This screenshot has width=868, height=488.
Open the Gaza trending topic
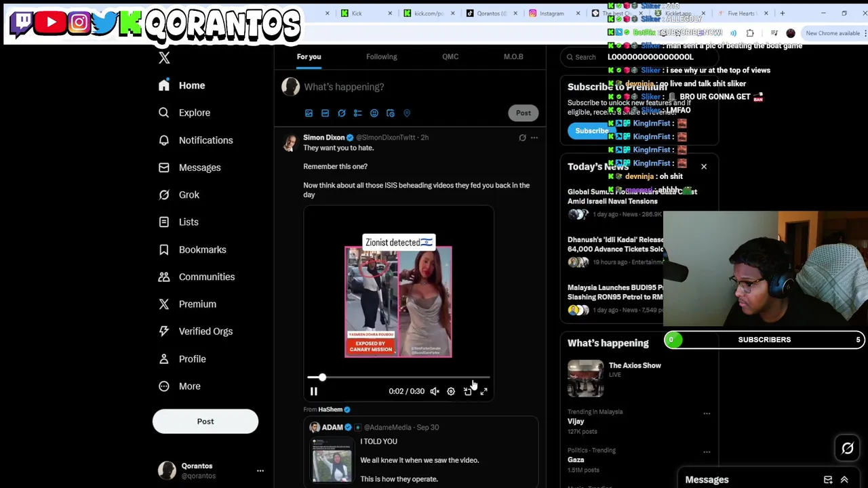point(576,460)
